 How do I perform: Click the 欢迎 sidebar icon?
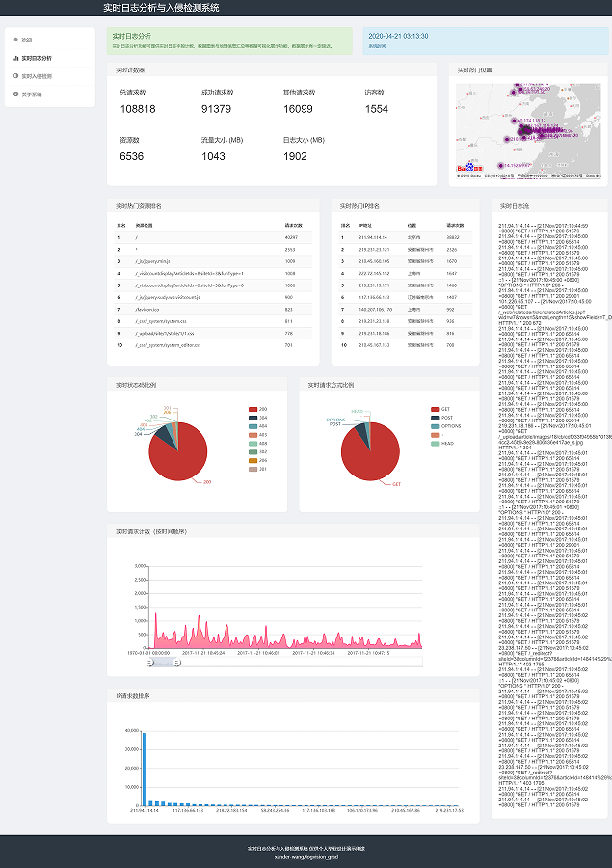tap(16, 40)
